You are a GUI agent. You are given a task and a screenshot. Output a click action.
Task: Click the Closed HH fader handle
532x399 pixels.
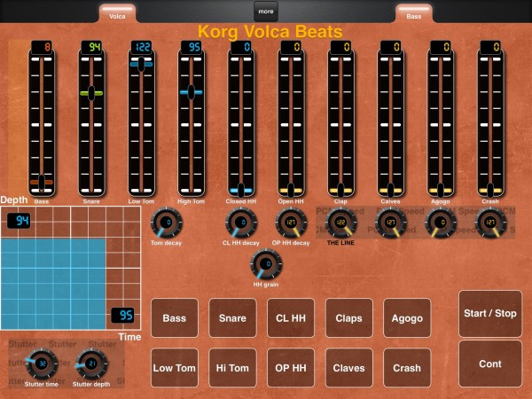point(241,191)
